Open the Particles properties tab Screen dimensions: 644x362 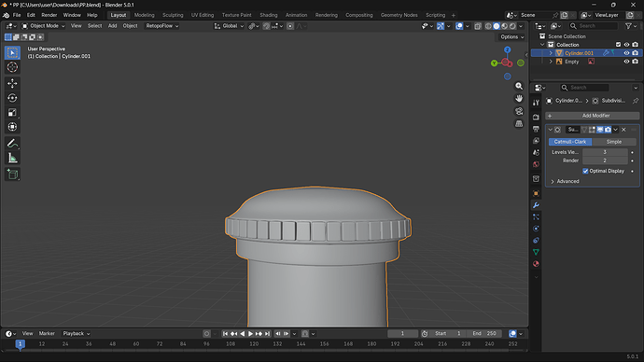[536, 216]
